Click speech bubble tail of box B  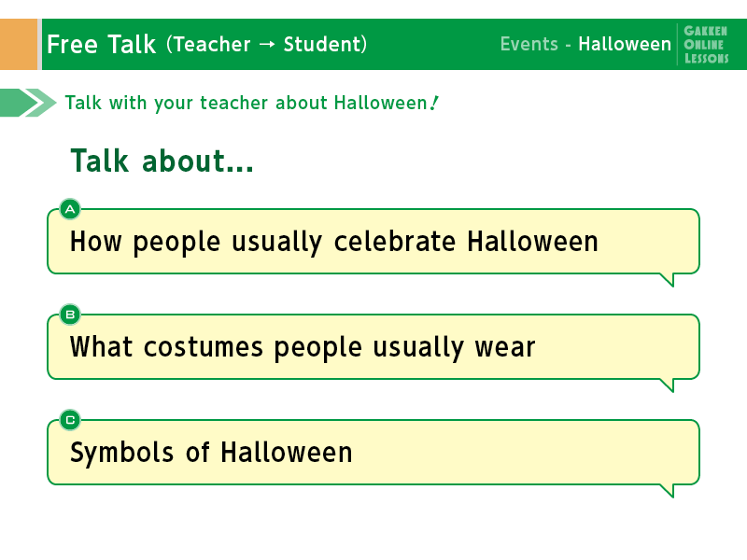tap(667, 385)
